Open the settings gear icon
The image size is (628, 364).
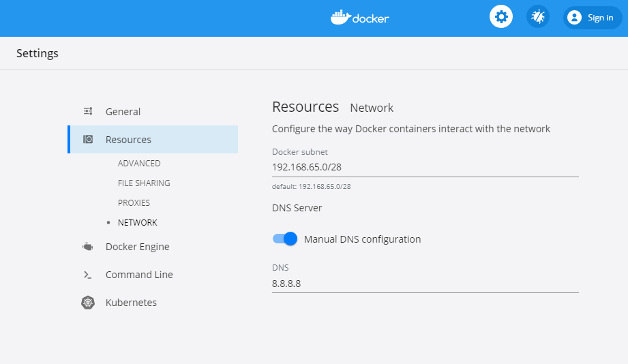[x=500, y=17]
